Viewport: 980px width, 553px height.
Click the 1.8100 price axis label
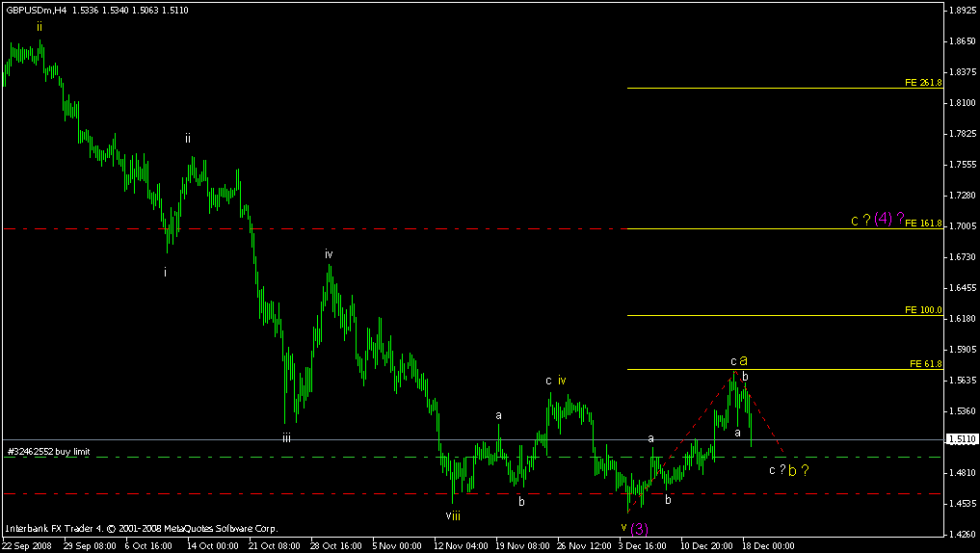[963, 103]
